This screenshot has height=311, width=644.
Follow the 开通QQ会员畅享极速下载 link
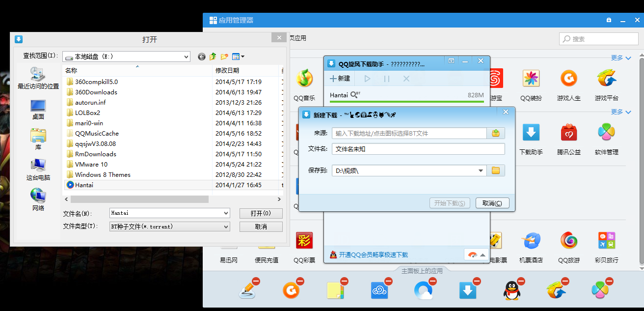[x=373, y=254]
